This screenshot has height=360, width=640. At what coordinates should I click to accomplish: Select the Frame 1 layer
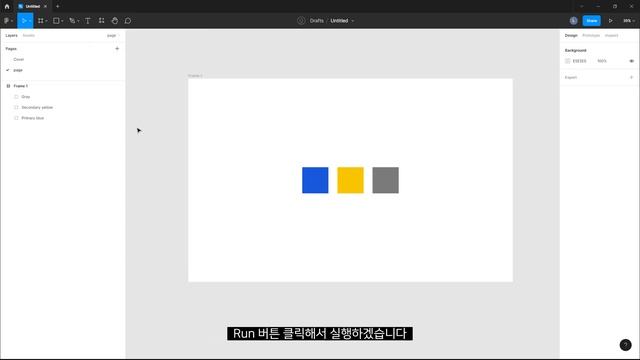coord(21,86)
